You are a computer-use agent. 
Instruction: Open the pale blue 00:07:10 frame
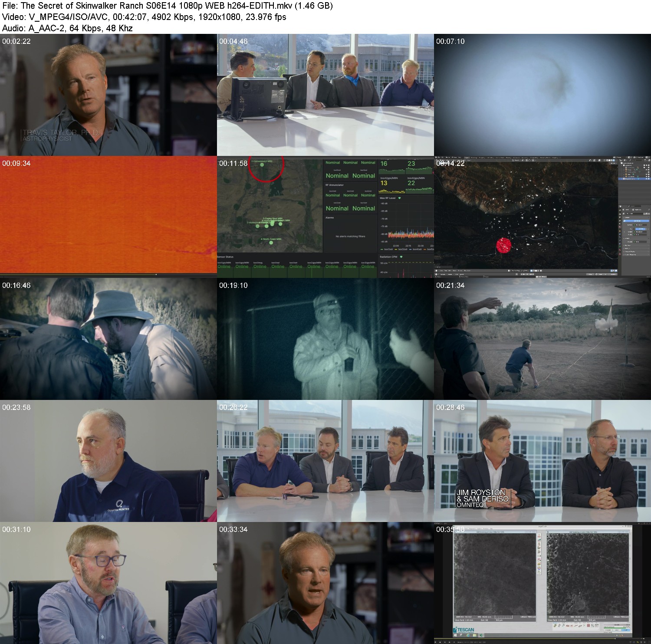(542, 95)
